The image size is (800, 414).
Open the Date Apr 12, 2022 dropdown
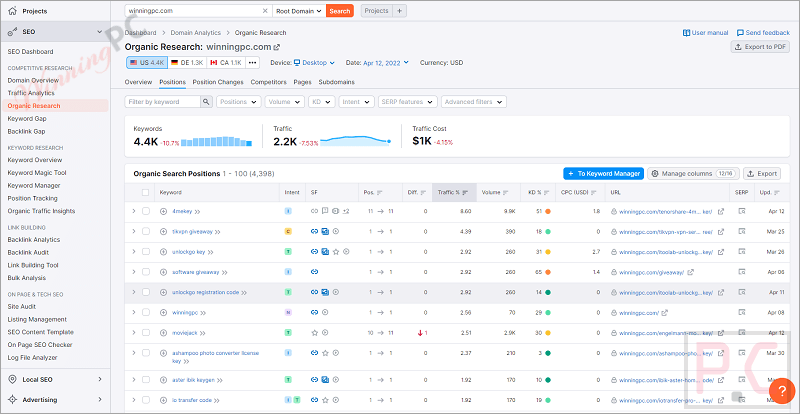(x=386, y=63)
